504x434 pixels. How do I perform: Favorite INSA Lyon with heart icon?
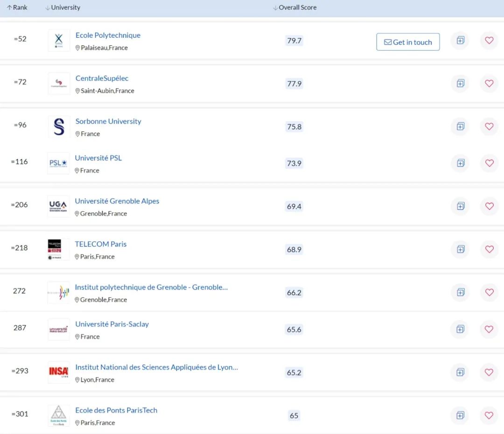click(x=489, y=372)
